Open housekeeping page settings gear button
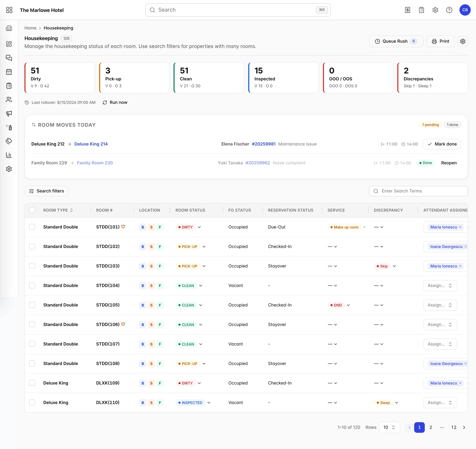Image resolution: width=476 pixels, height=449 pixels. tap(463, 41)
